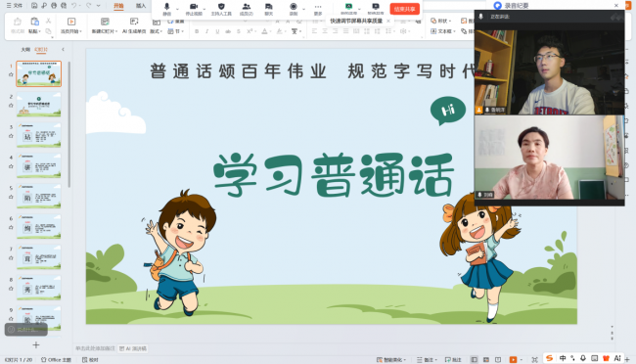Toggle bold formatting
Viewport: 636px width, 364px height.
197,31
